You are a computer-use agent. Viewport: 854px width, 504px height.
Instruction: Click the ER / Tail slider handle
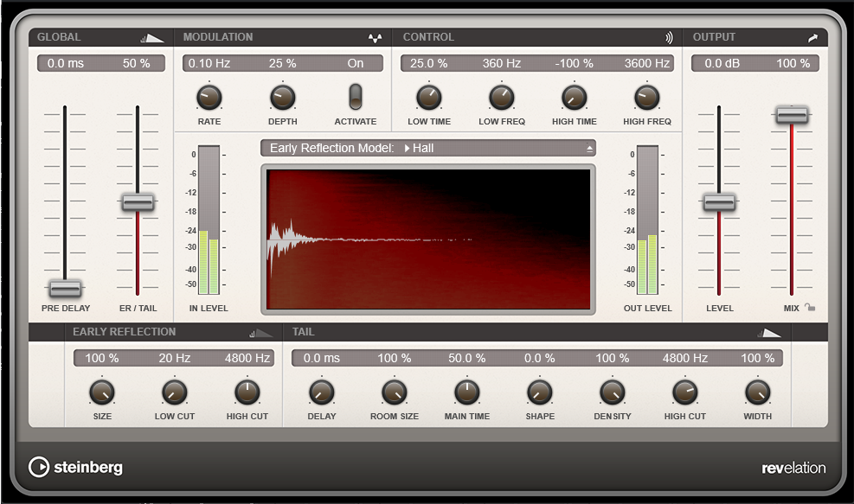pos(138,202)
